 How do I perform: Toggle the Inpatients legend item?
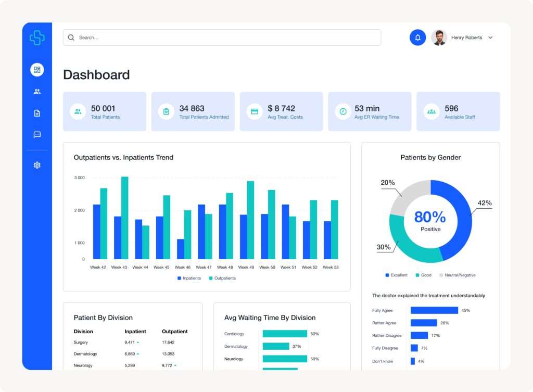tap(189, 279)
